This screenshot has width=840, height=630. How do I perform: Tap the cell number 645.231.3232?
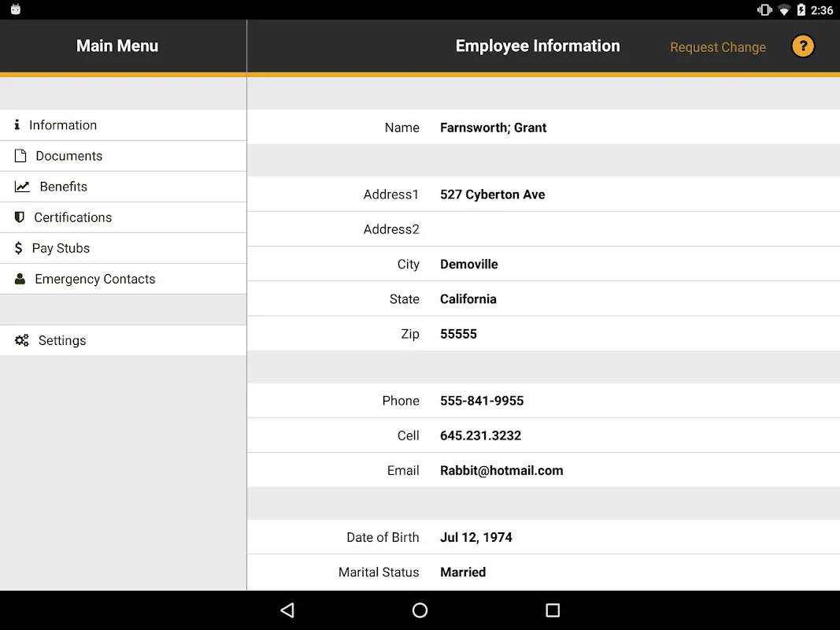click(480, 435)
